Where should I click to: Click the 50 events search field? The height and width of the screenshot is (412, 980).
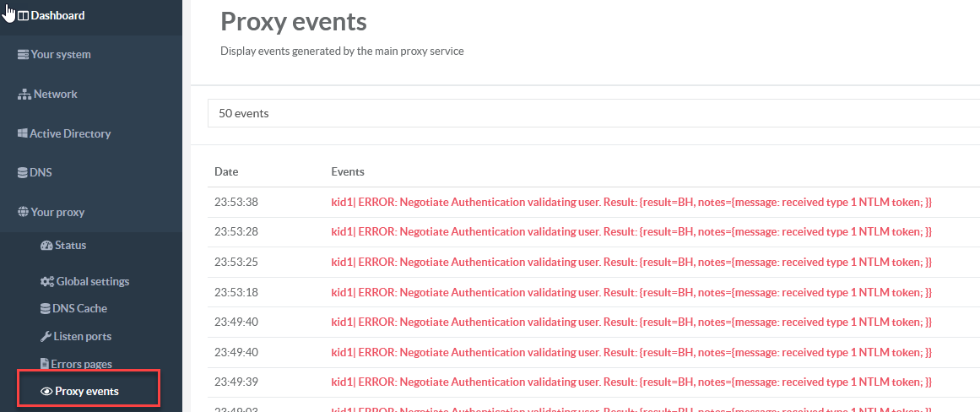(x=591, y=113)
